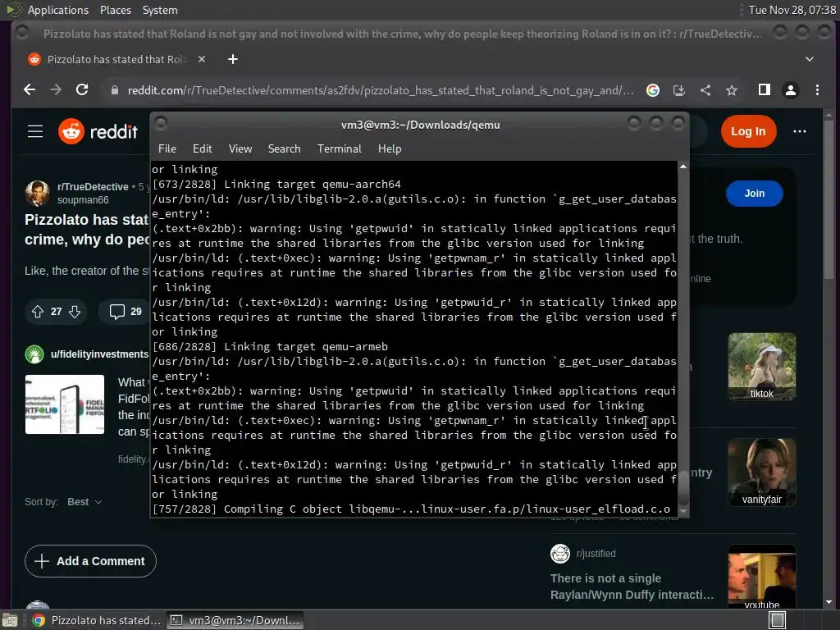
Task: Switch to Chrome taskbar item
Action: point(97,620)
